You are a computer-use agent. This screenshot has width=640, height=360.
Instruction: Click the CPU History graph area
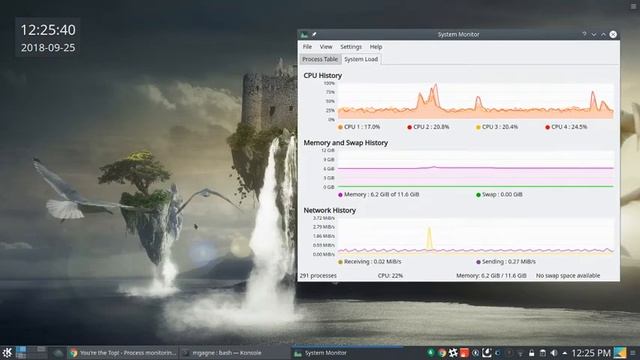(x=476, y=101)
